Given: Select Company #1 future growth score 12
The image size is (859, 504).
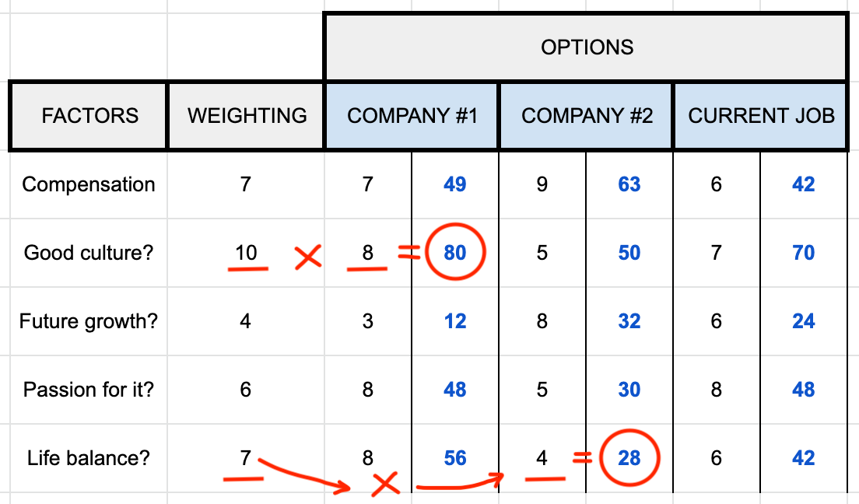Looking at the screenshot, I should coord(454,321).
